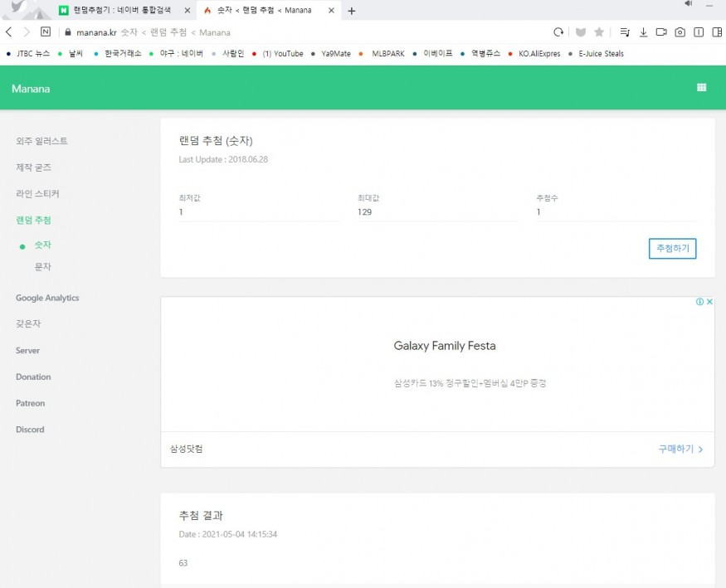Click the 최대값 input field
This screenshot has height=588, width=726.
click(436, 212)
